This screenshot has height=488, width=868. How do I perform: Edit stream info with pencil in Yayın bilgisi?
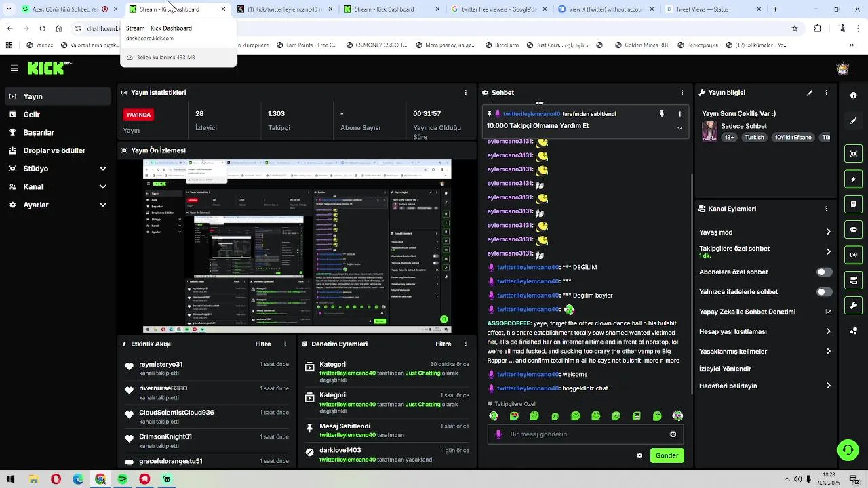click(x=810, y=93)
